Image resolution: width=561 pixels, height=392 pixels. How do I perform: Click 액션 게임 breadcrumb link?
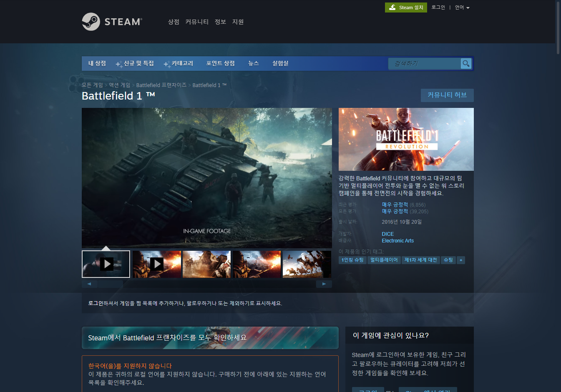point(120,85)
